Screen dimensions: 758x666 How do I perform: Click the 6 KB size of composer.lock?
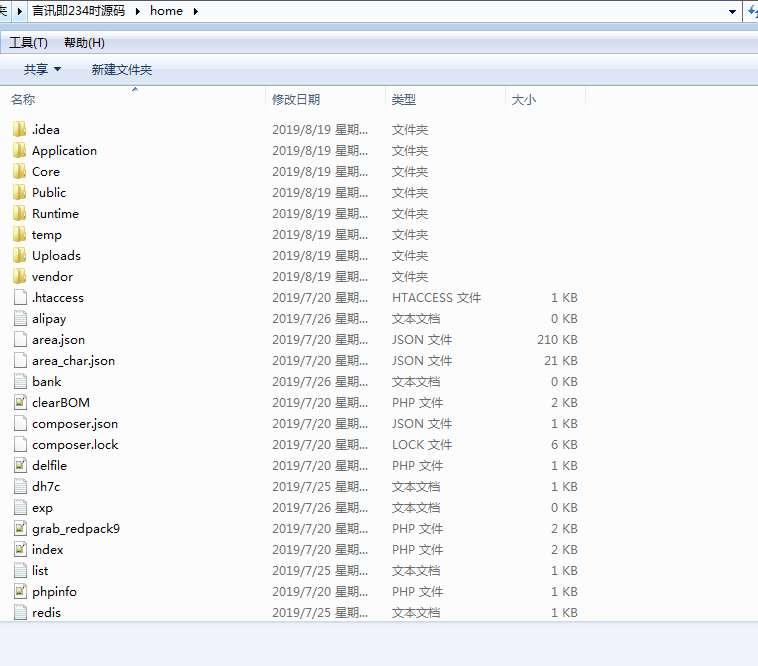(x=564, y=445)
